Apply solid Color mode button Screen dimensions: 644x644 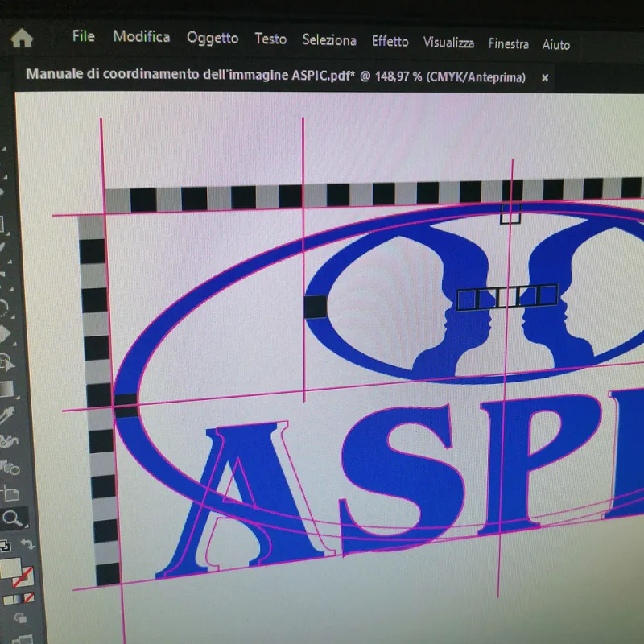click(x=8, y=600)
